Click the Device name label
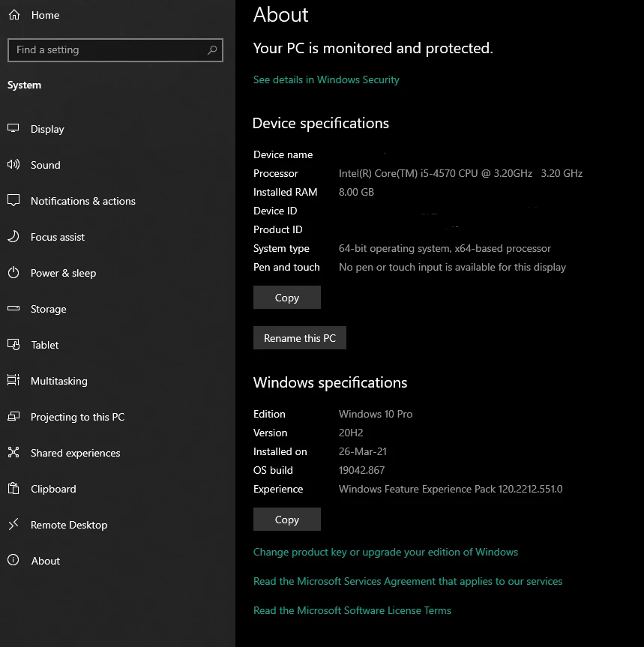Viewport: 644px width, 647px height. coord(283,154)
